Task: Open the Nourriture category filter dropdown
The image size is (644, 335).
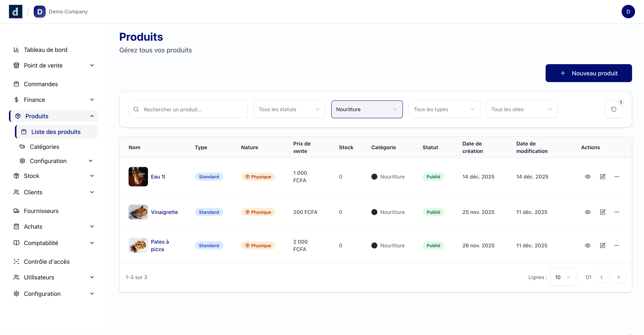Action: (x=367, y=109)
